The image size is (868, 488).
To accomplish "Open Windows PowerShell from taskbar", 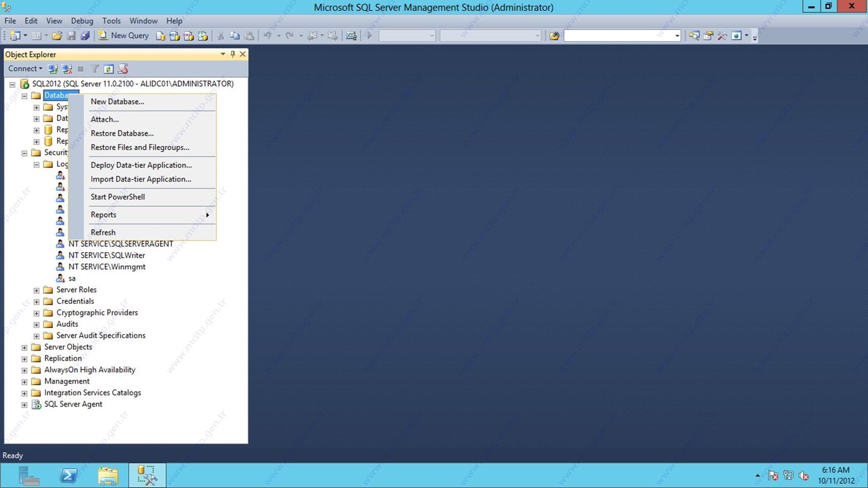I will pos(69,476).
